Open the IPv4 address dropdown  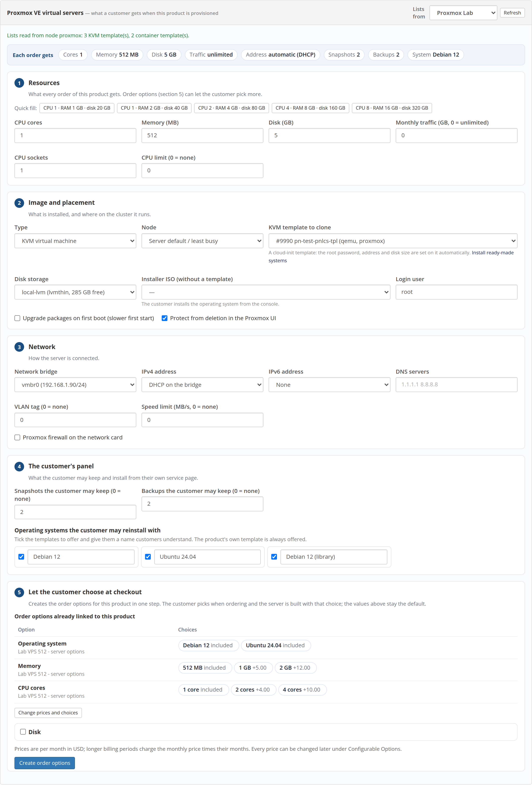(x=202, y=385)
